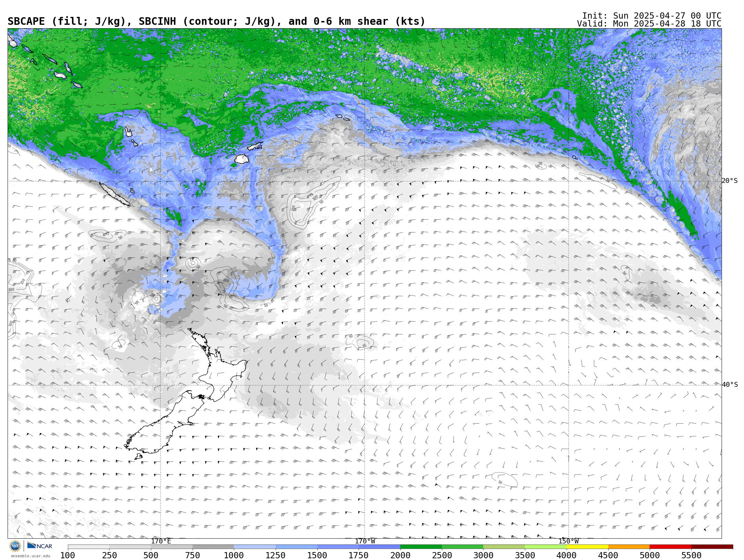Screen dimensions: 744x560
Task: Click the 40°S latitude label
Action: click(x=730, y=385)
